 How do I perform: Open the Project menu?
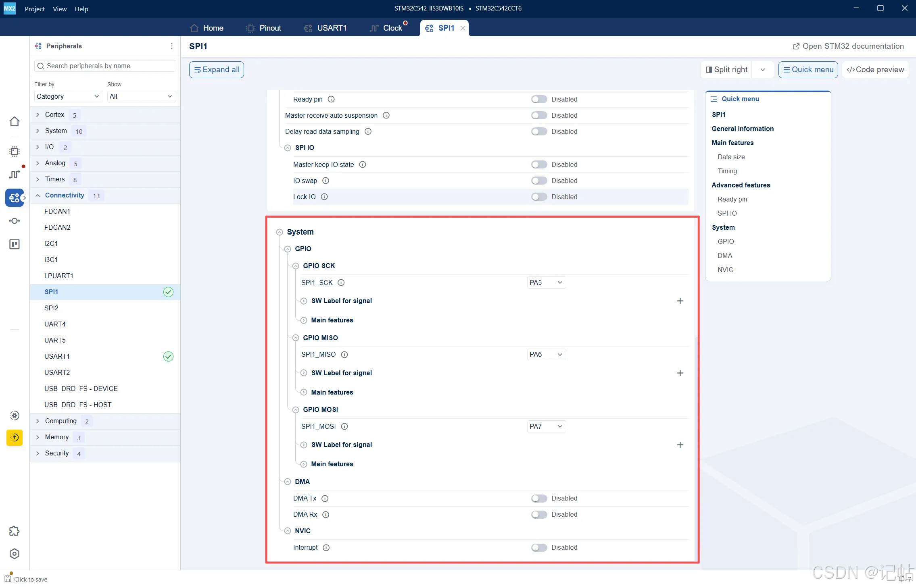tap(35, 9)
